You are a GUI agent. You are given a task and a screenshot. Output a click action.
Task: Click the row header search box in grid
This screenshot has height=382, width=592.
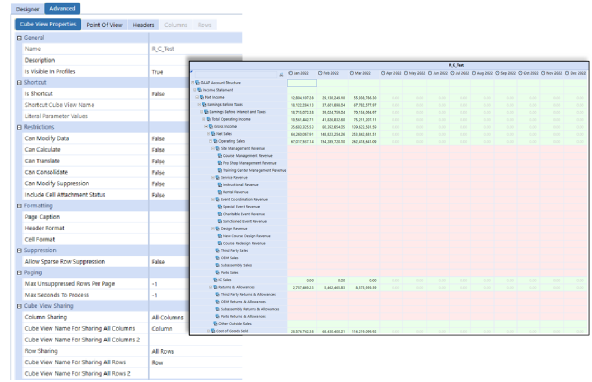(x=235, y=74)
